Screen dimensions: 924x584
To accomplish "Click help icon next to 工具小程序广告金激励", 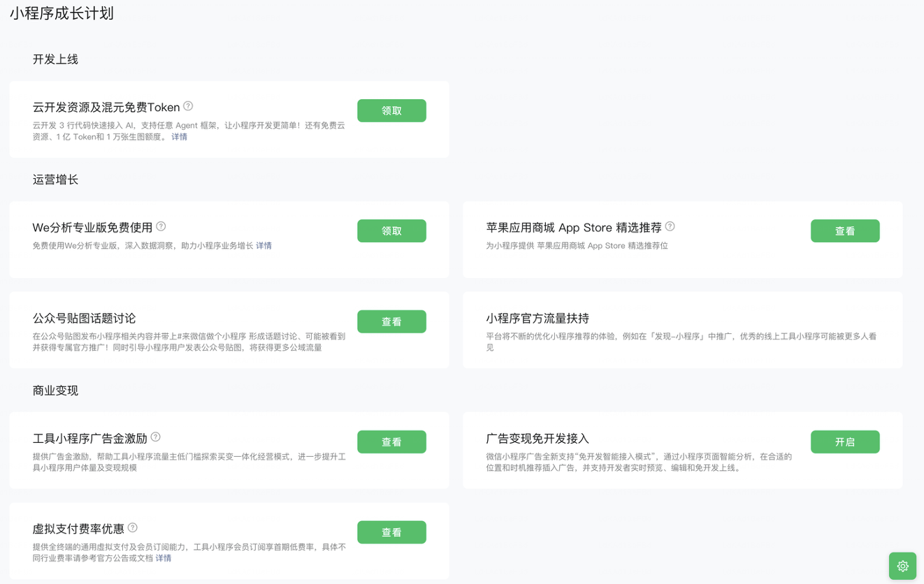I will 156,437.
